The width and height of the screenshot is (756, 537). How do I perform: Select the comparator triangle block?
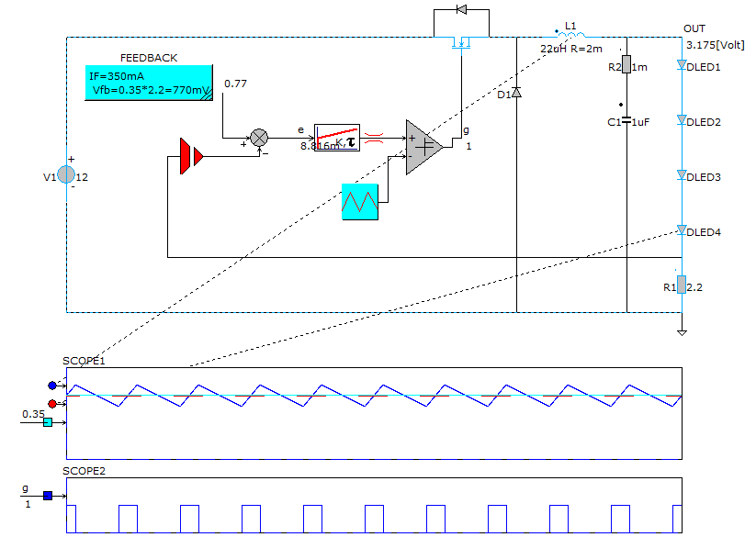pos(424,147)
